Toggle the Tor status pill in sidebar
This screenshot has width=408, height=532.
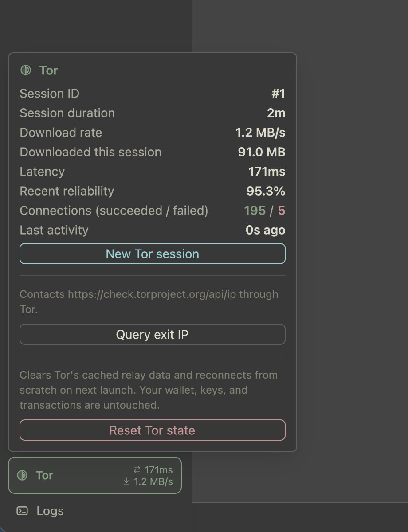(95, 475)
